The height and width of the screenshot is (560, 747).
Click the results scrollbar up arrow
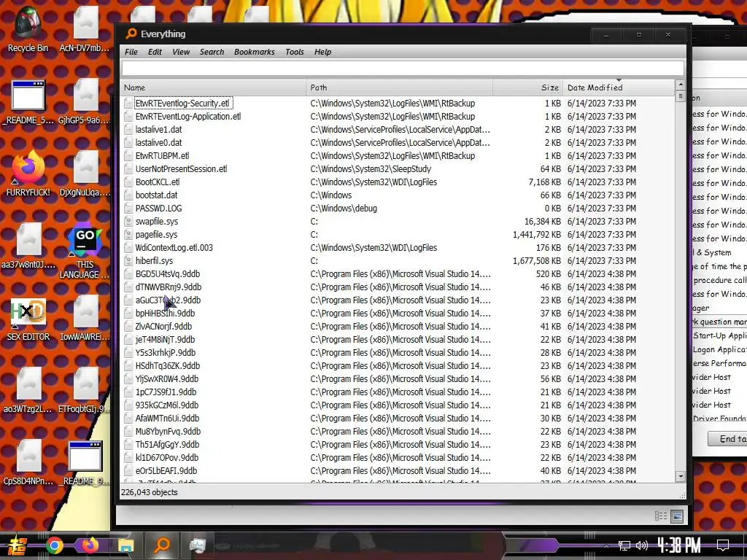coord(681,85)
